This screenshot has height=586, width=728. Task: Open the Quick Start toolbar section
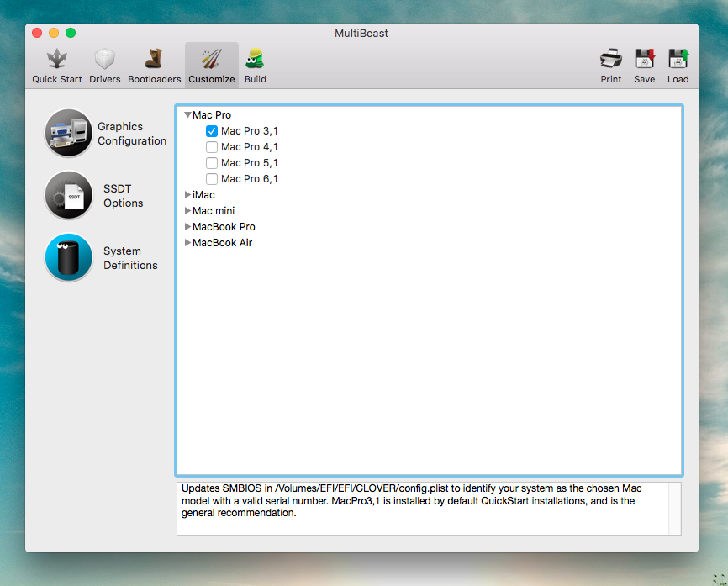[x=57, y=66]
